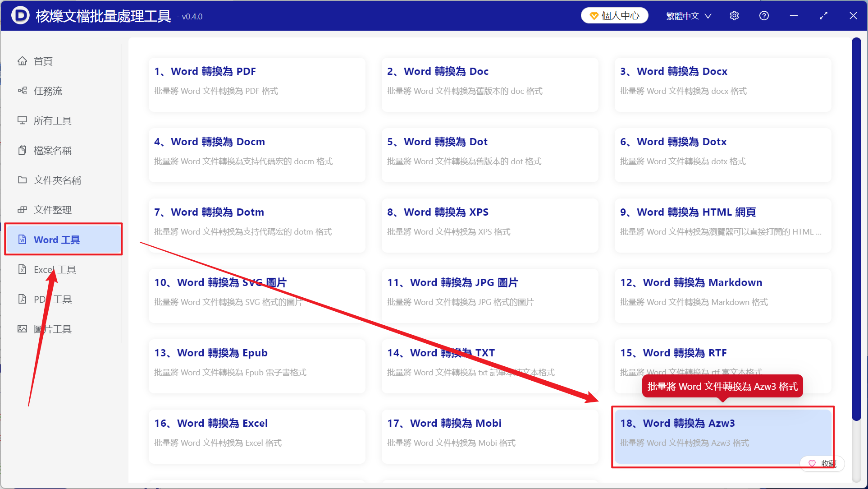The width and height of the screenshot is (868, 489).
Task: Open the Word 轉換為 Markdown card
Action: pos(723,296)
